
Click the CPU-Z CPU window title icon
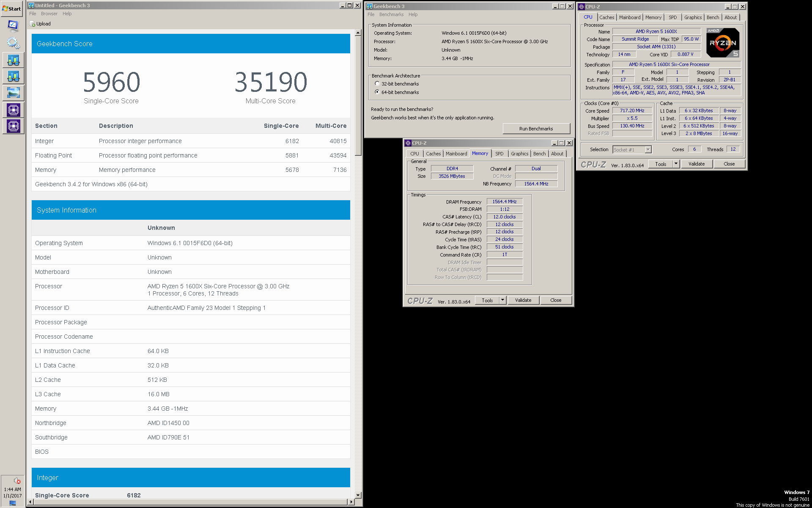click(x=582, y=7)
